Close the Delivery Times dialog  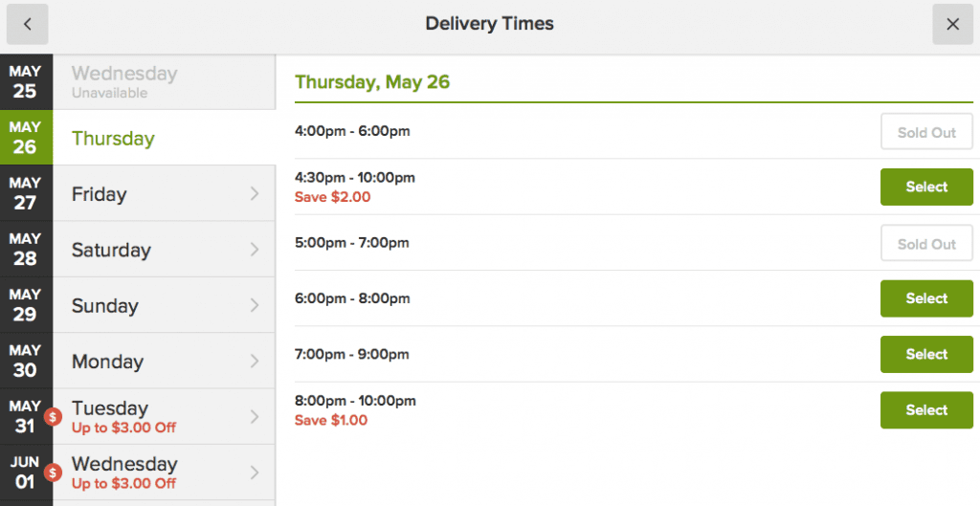(x=952, y=24)
